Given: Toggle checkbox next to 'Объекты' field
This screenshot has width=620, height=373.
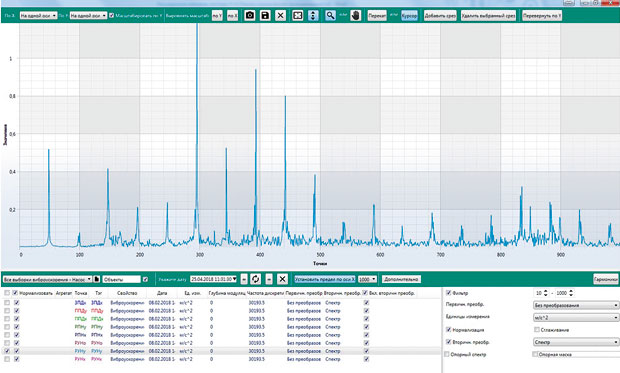Looking at the screenshot, I should [146, 279].
